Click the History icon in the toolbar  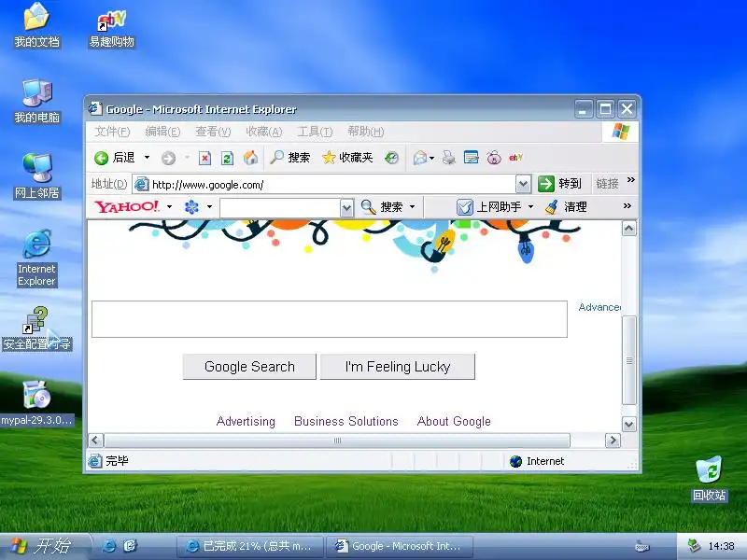pyautogui.click(x=391, y=158)
